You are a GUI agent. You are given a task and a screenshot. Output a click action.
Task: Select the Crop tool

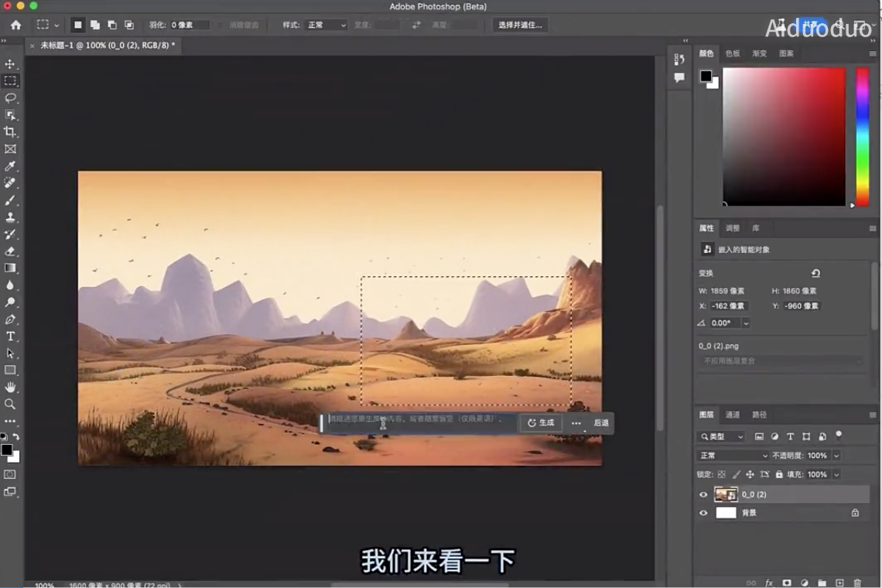click(10, 132)
